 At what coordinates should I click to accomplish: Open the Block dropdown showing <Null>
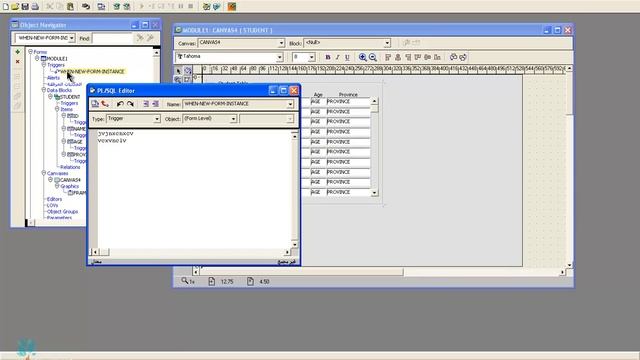(x=387, y=43)
